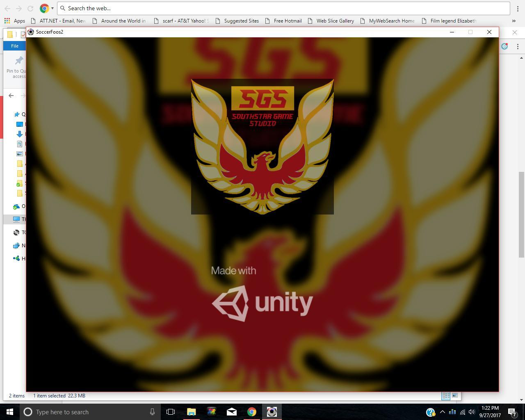Switch to details view in Explorer
The height and width of the screenshot is (420, 525).
click(x=446, y=396)
